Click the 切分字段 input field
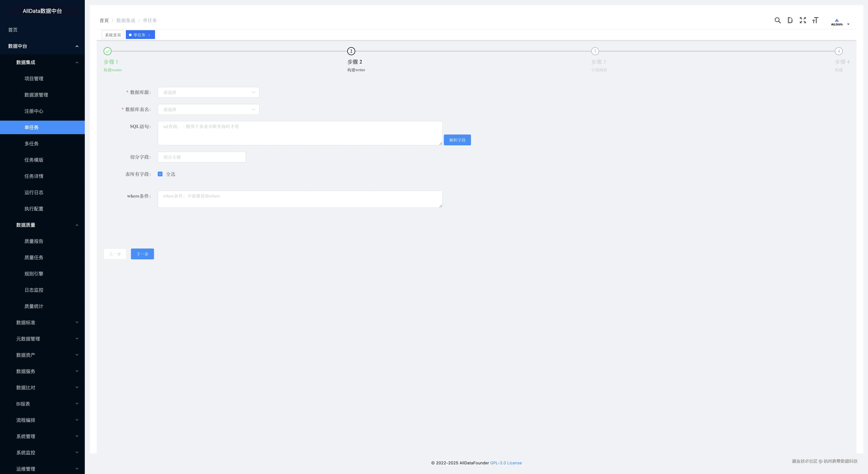The width and height of the screenshot is (868, 474). [x=201, y=157]
